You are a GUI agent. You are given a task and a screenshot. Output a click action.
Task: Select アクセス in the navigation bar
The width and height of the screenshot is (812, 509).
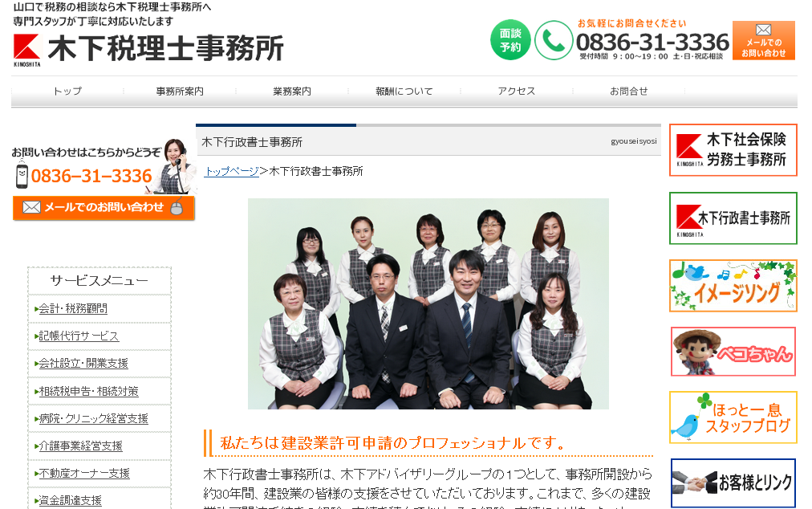tap(517, 92)
